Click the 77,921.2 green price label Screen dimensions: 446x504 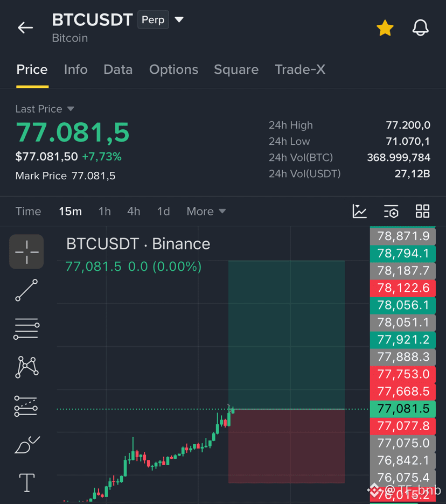(x=403, y=340)
